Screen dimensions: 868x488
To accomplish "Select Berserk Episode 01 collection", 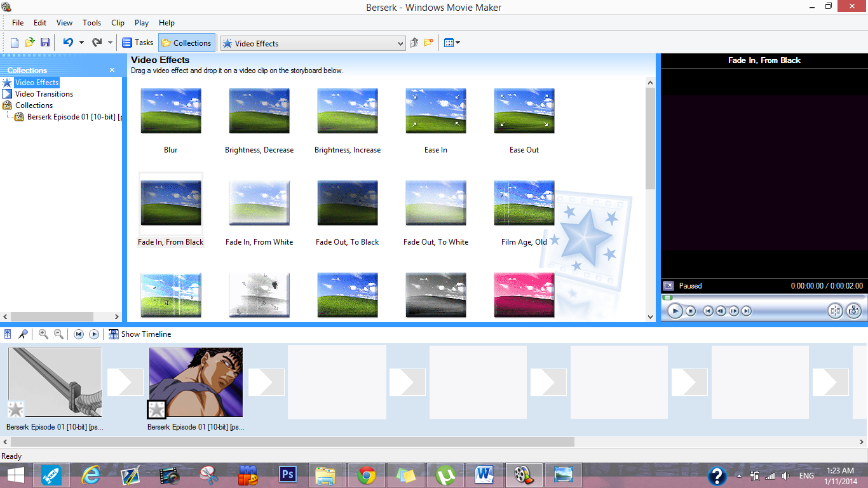I will [x=74, y=117].
